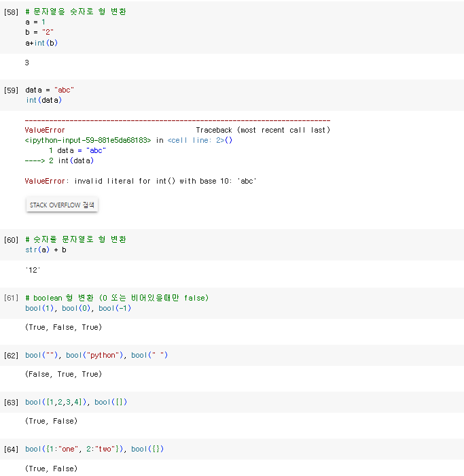Open the ipython-input-59-881e5da68183 traceback link

(x=88, y=140)
